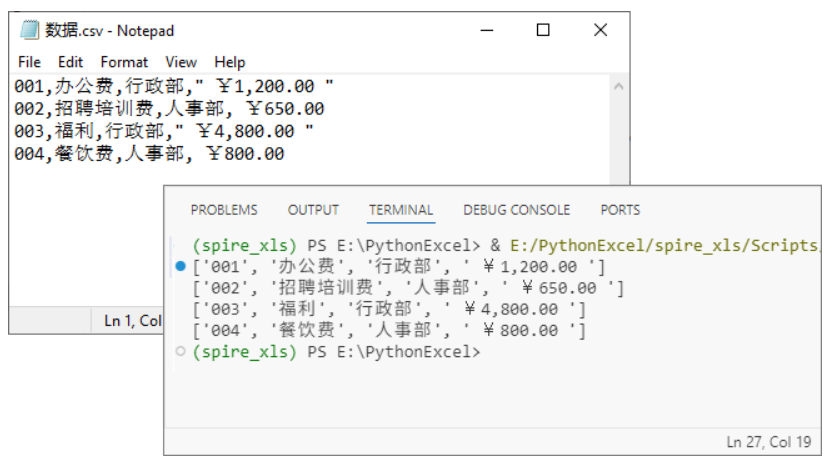Click the Ln 27, Col 19 status indicator

[x=769, y=441]
